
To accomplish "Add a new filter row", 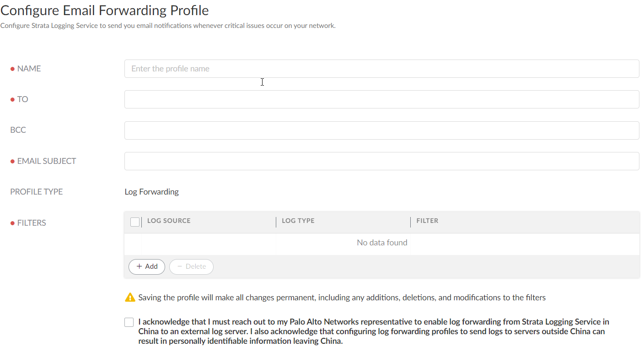I will click(x=147, y=266).
